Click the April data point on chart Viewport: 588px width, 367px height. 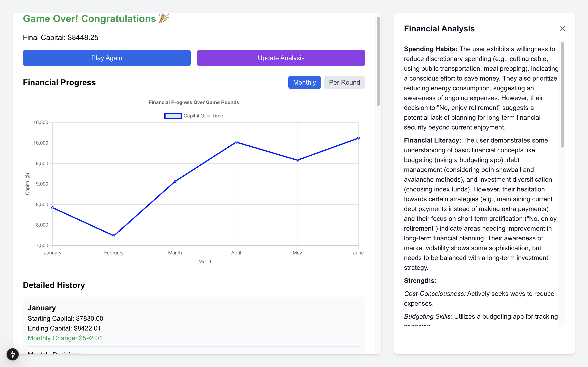click(236, 142)
